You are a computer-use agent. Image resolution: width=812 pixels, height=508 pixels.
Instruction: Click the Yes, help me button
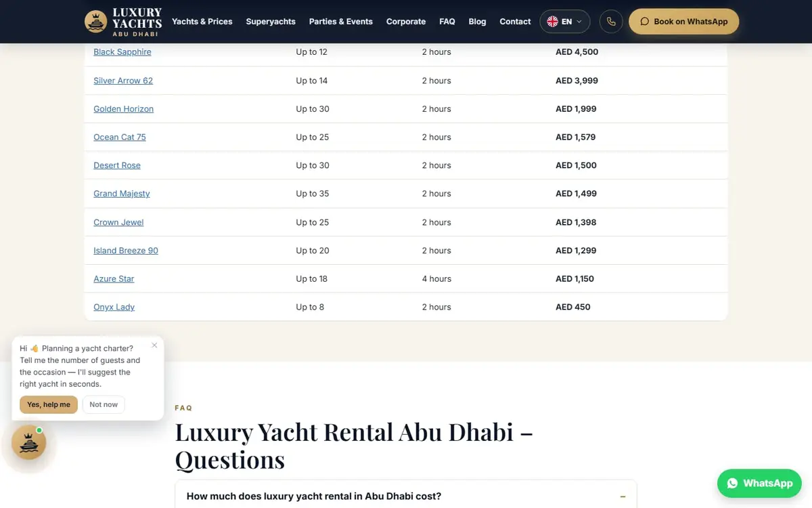(x=49, y=404)
